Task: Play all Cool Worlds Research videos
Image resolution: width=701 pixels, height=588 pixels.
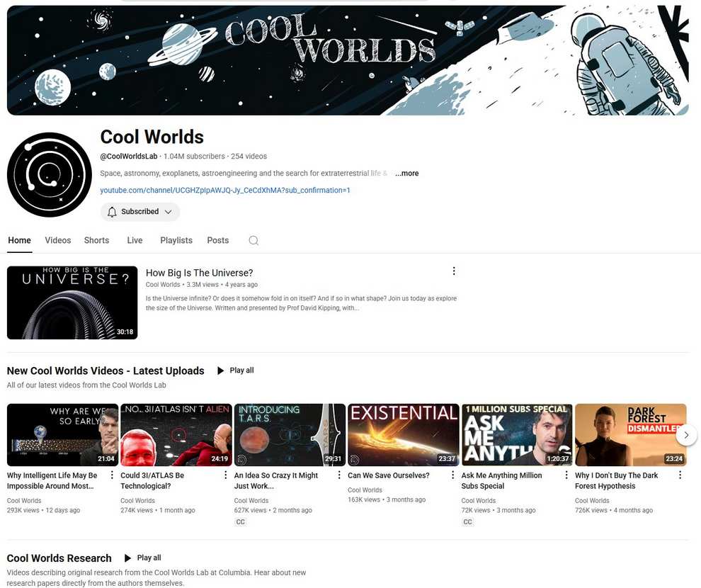Action: tap(142, 558)
